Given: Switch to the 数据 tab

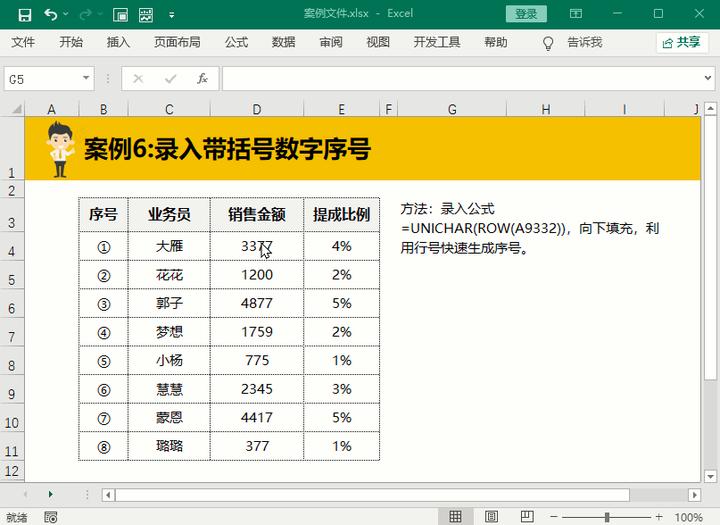Looking at the screenshot, I should [x=283, y=42].
